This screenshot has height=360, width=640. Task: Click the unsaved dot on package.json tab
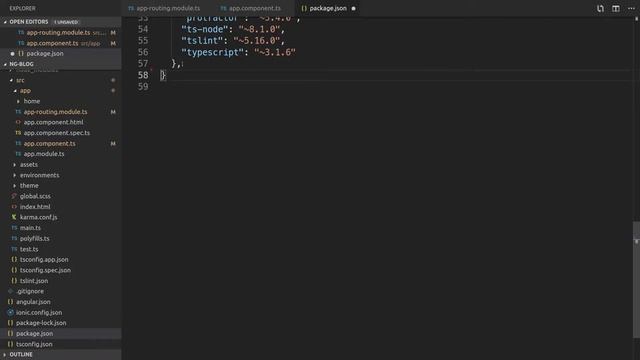click(353, 8)
